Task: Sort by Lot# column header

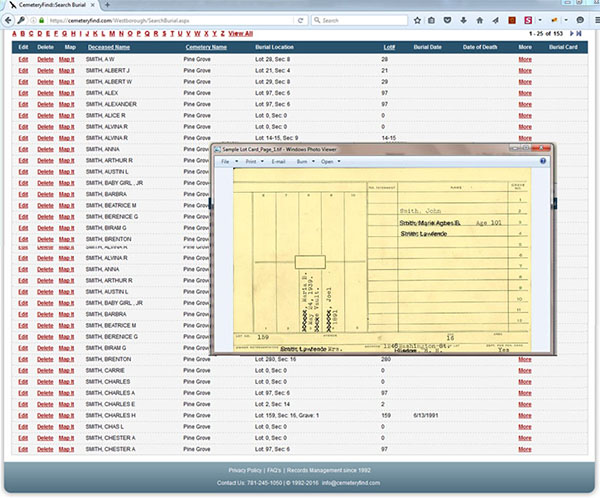Action: 389,47
